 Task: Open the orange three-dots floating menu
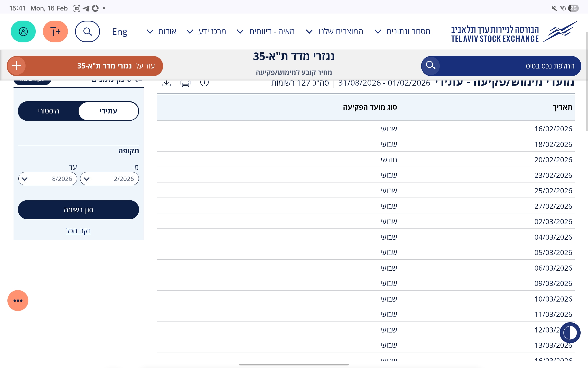[18, 301]
